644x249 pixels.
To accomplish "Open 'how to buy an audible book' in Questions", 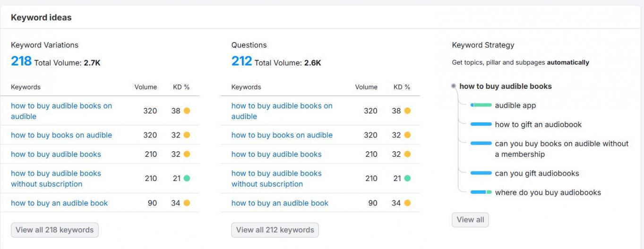I will pyautogui.click(x=280, y=203).
